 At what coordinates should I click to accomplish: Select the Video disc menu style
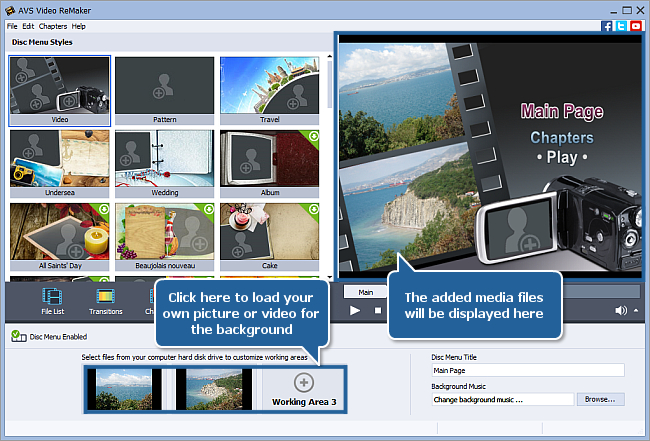pos(60,90)
